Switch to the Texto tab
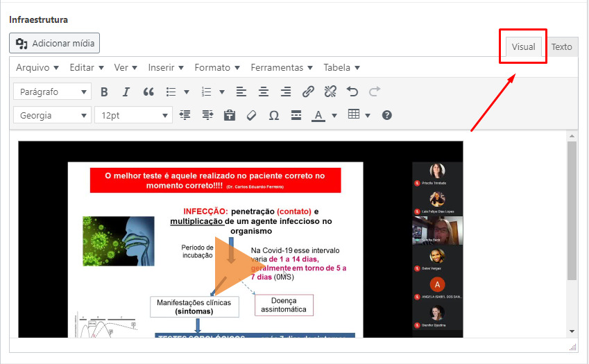This screenshot has width=589, height=364. (562, 46)
